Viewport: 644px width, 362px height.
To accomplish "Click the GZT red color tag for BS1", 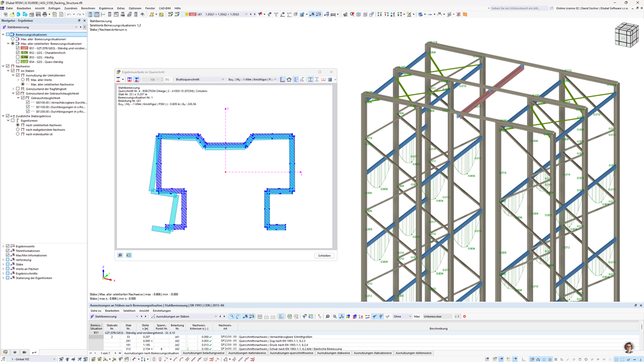I will tap(25, 48).
